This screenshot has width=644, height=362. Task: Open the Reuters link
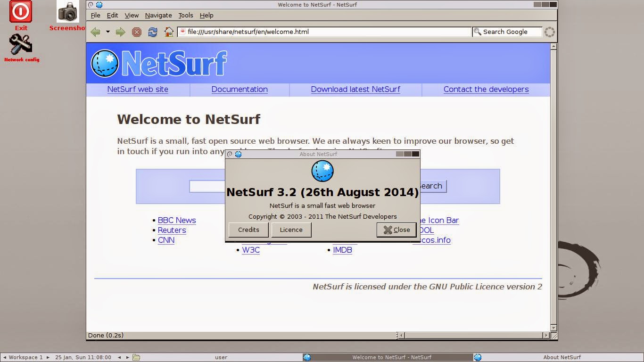pyautogui.click(x=172, y=230)
